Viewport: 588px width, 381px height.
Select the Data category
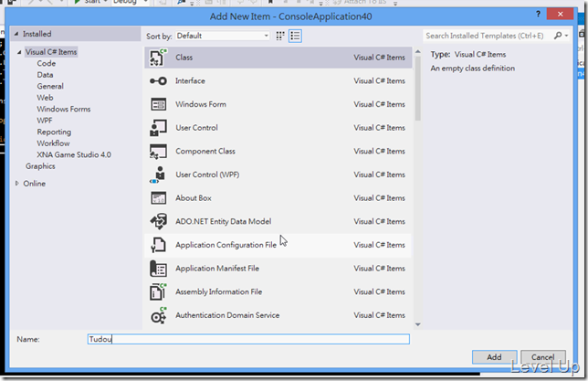(45, 75)
